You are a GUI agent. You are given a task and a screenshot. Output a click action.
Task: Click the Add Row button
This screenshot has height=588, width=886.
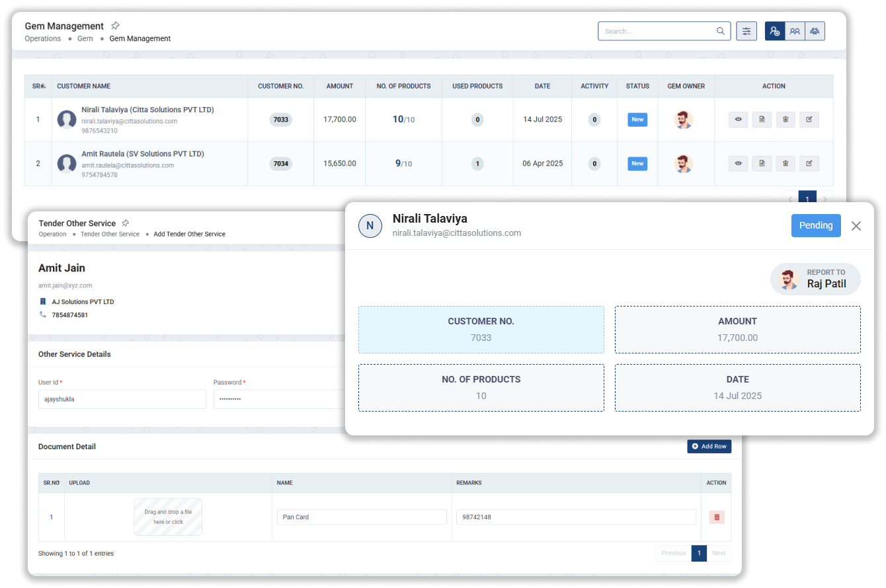click(x=709, y=447)
